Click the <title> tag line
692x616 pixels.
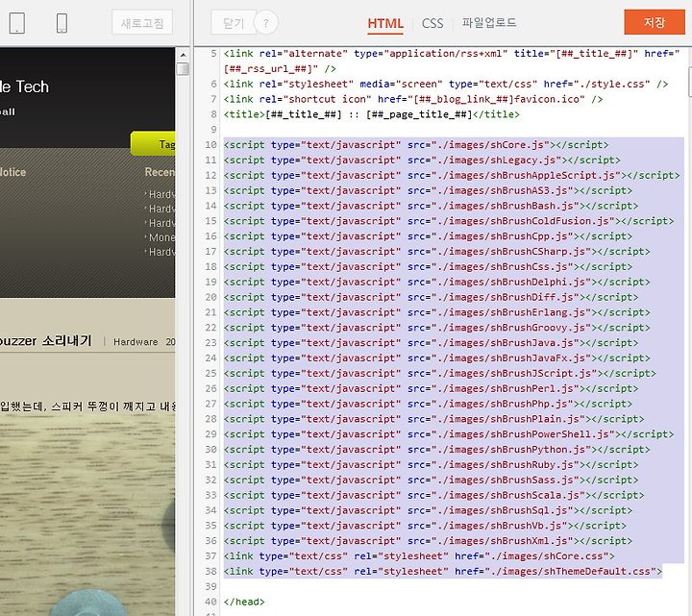tap(371, 114)
